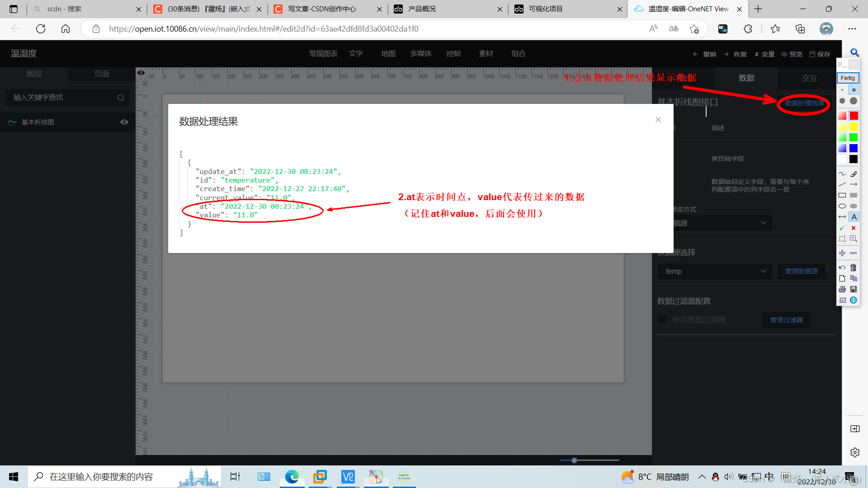Click the undo arrow in annotation palette
The image size is (868, 488).
tap(842, 267)
